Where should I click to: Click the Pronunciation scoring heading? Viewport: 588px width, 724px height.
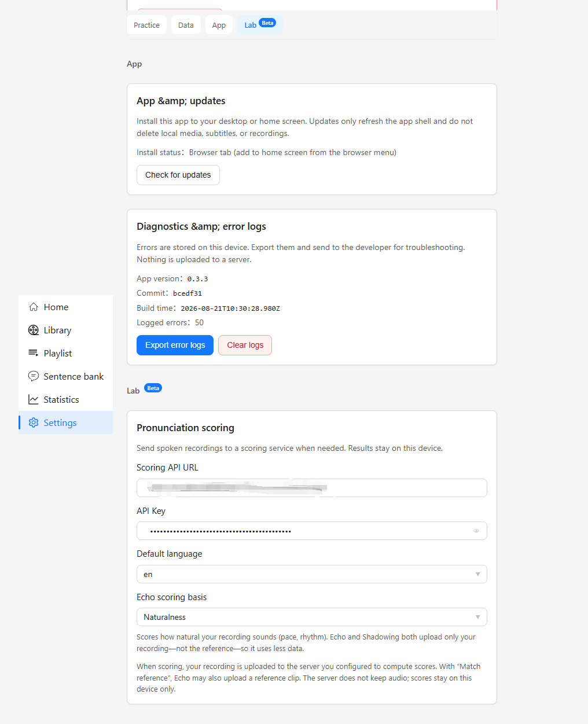[x=185, y=428]
